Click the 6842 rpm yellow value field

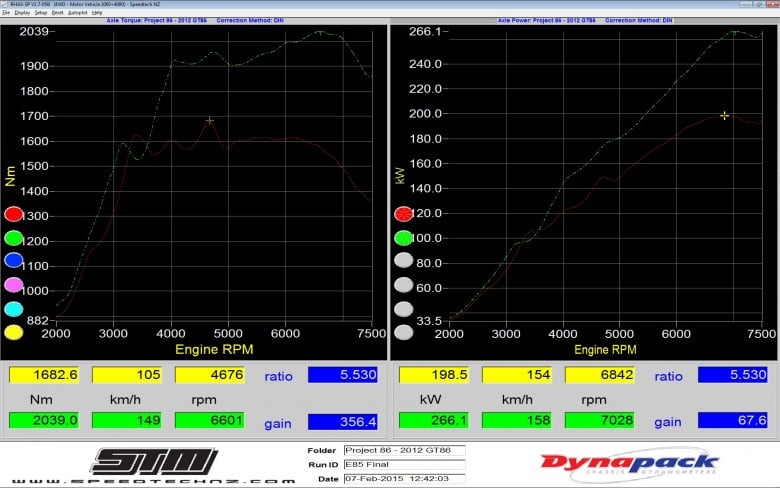(x=599, y=375)
